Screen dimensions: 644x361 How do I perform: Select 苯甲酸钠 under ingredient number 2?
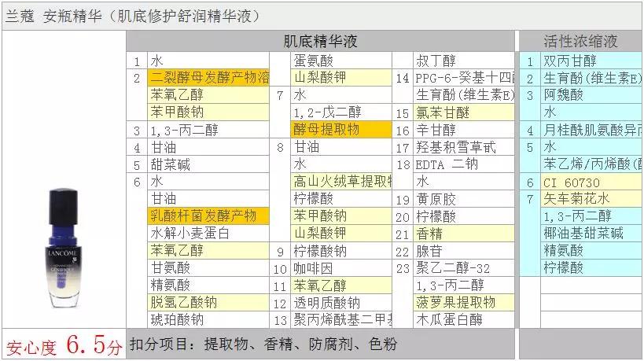coord(208,112)
